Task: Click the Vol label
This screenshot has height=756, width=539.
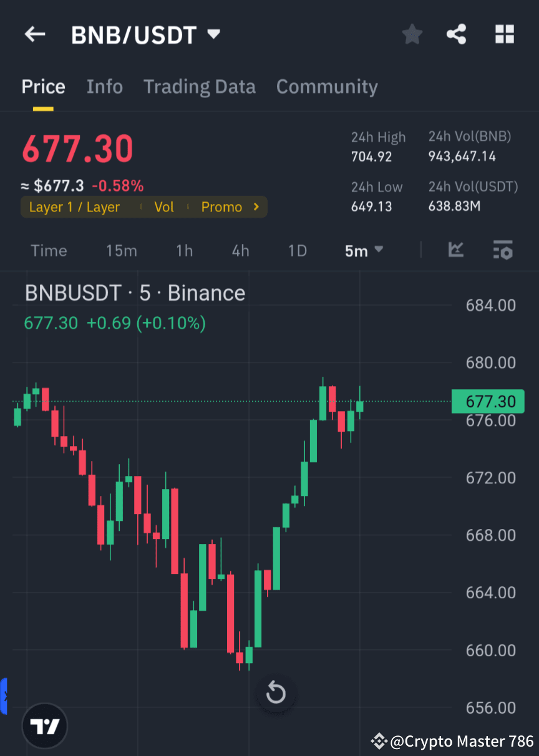Action: point(164,206)
